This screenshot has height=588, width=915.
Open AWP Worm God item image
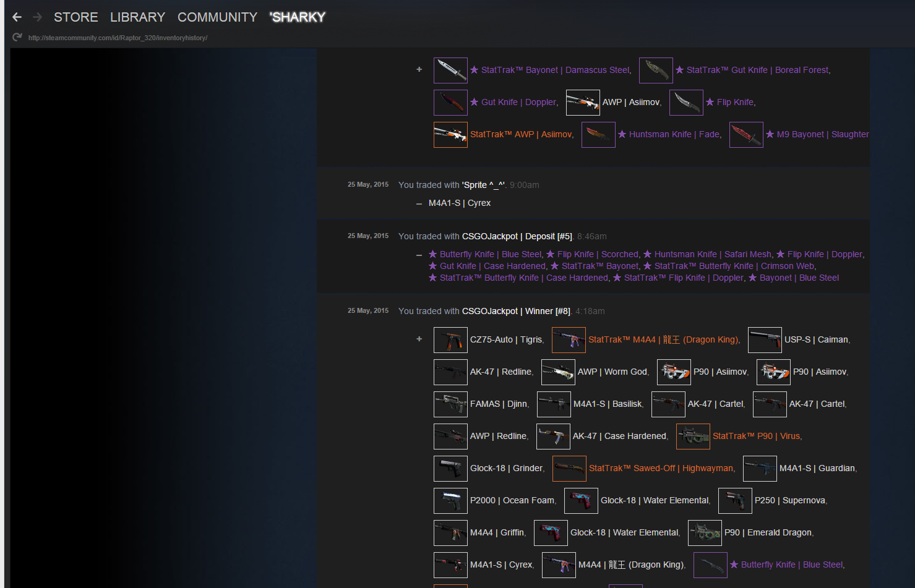pos(558,372)
